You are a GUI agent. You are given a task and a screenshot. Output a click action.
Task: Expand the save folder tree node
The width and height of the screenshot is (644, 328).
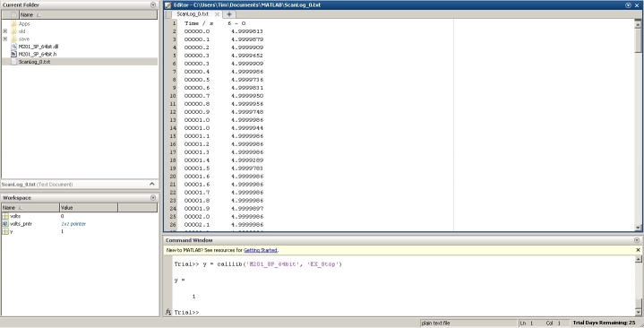tap(5, 39)
